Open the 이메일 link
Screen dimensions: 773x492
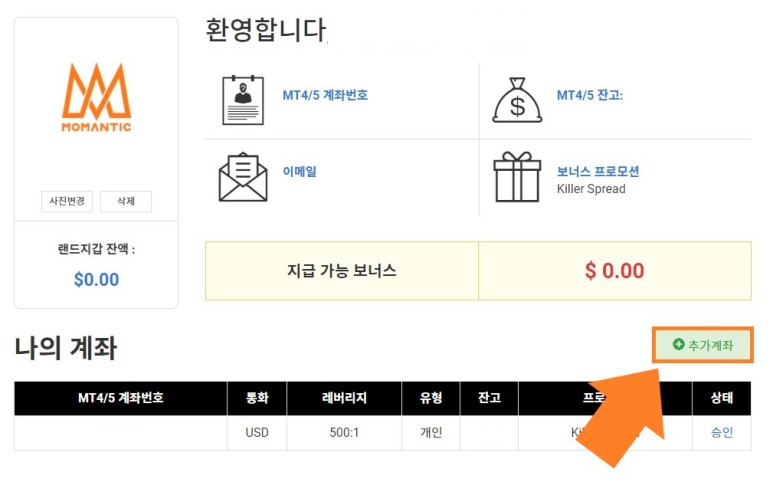(x=299, y=171)
